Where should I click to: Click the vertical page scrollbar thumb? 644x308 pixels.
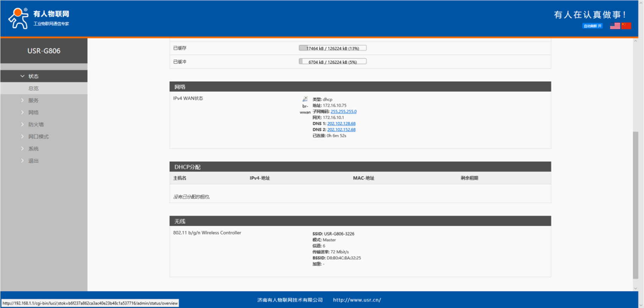[635, 204]
